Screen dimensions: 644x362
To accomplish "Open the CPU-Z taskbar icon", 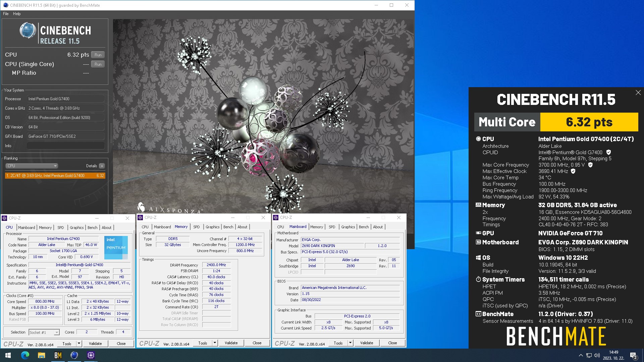I will (91, 355).
